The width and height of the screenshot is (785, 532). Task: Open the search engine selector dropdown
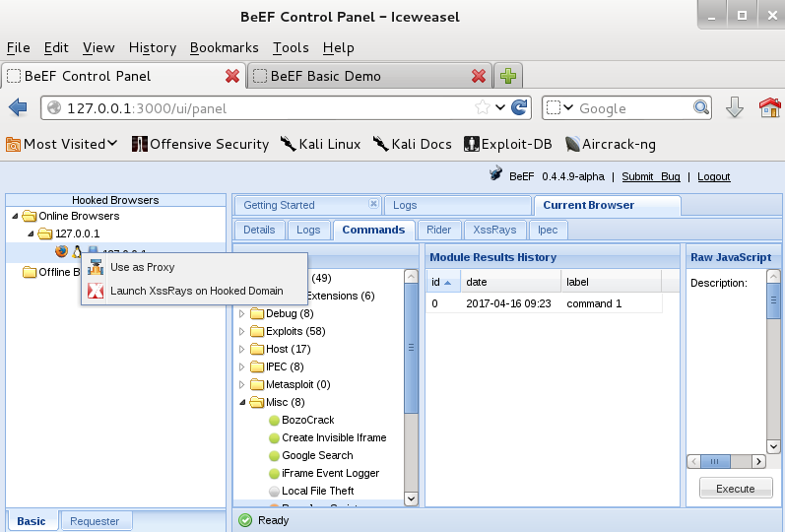tap(567, 107)
